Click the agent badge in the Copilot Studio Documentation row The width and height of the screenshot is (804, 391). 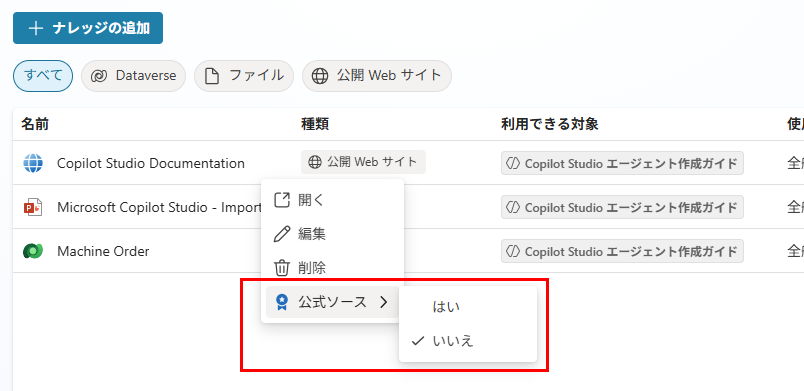point(622,163)
